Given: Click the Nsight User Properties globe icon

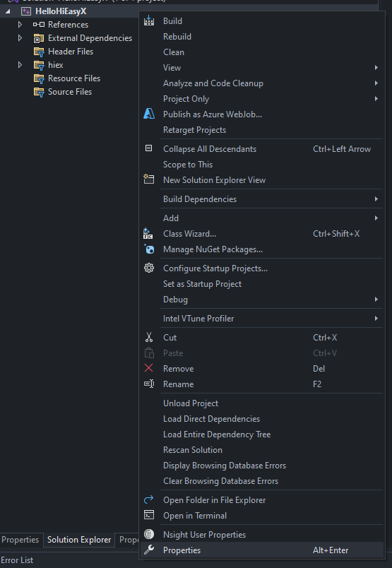Looking at the screenshot, I should [x=149, y=534].
